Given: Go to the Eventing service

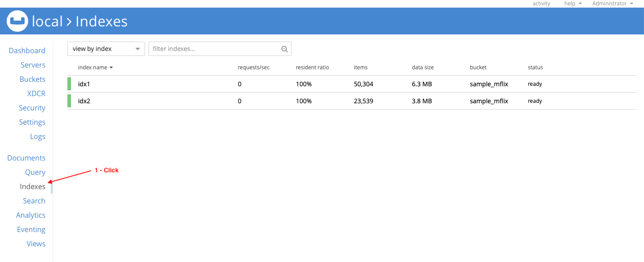Looking at the screenshot, I should [x=31, y=229].
